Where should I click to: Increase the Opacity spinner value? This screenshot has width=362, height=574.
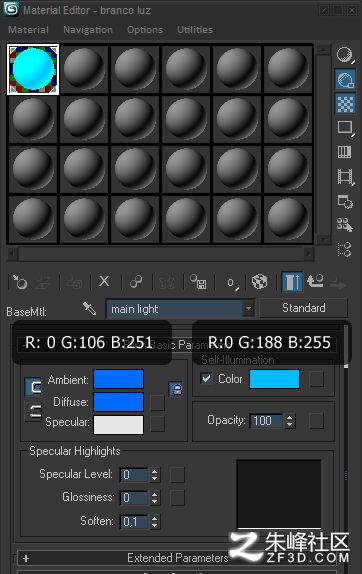290,417
